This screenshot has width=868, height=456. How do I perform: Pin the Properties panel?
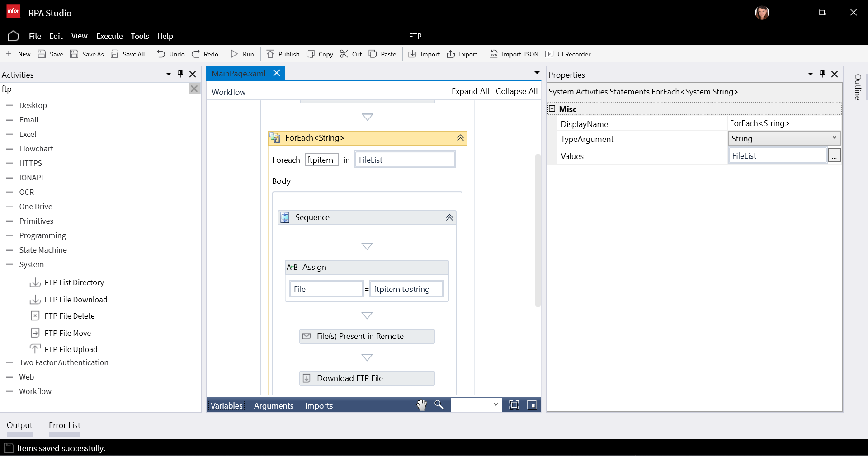coord(822,74)
